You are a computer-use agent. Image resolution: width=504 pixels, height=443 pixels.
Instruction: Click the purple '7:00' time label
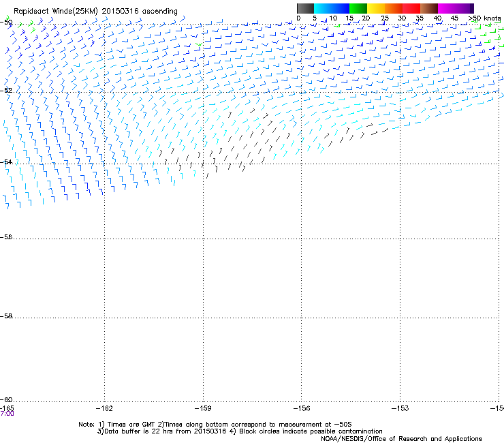click(7, 414)
